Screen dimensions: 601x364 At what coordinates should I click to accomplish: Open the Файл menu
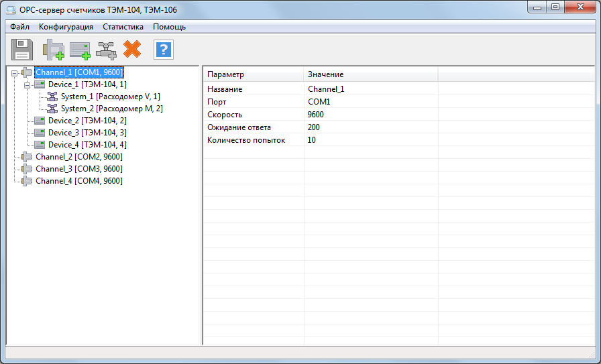[19, 27]
